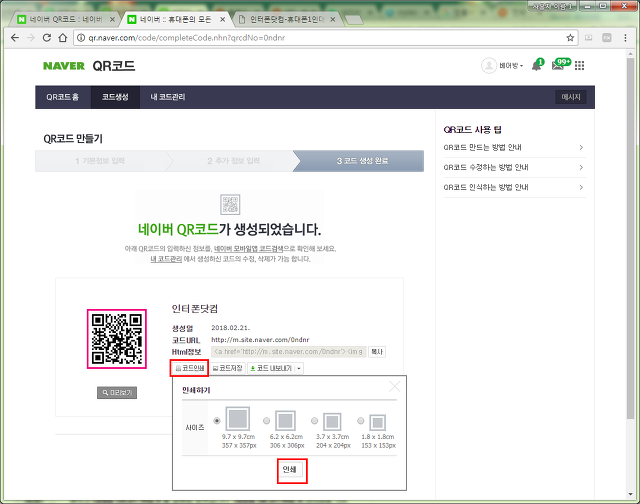Click the 코드인쇄 button
The width and height of the screenshot is (640, 504).
tap(189, 368)
